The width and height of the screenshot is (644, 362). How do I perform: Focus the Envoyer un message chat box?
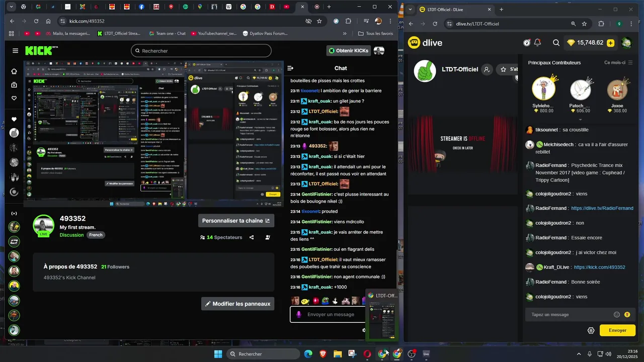click(328, 314)
